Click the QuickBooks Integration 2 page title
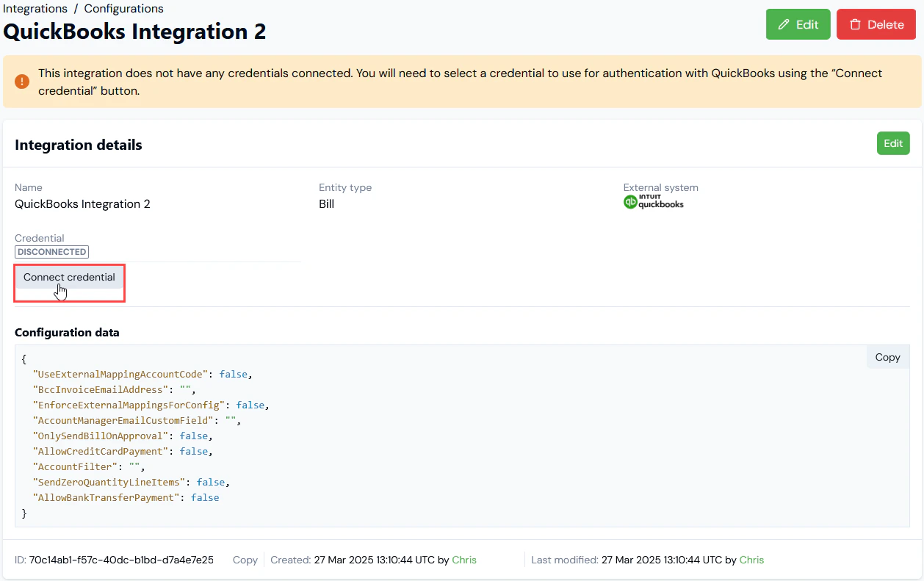Viewport: 924px width, 581px height. click(x=135, y=32)
